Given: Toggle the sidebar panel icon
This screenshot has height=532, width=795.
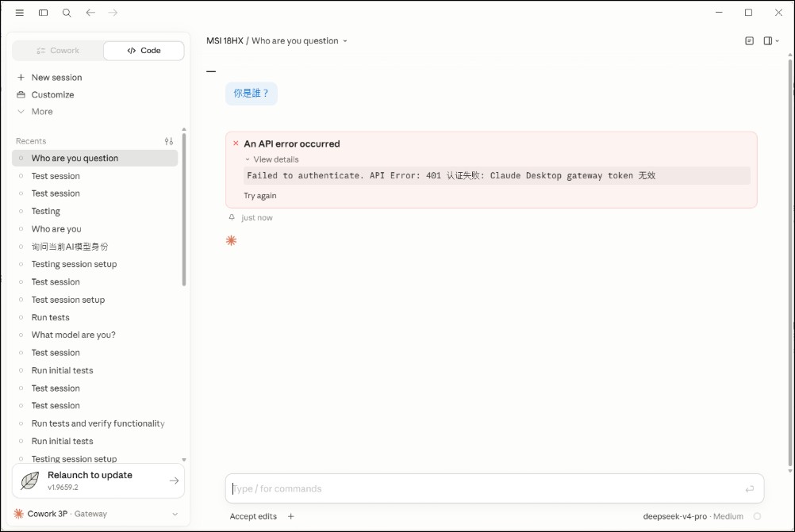Looking at the screenshot, I should 43,13.
